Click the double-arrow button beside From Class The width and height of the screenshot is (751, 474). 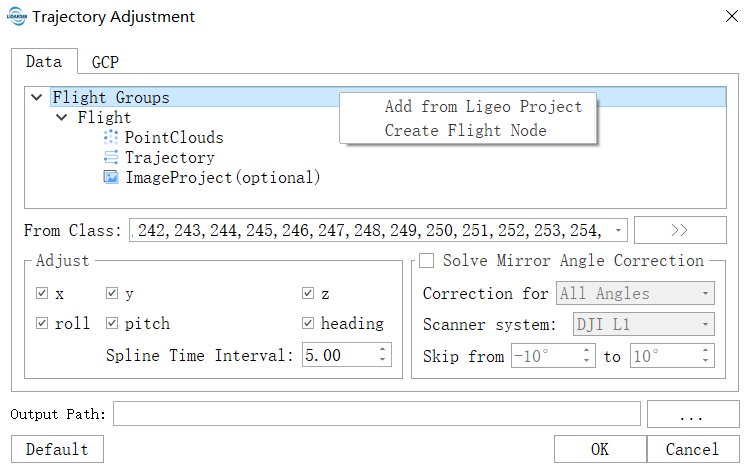click(680, 230)
